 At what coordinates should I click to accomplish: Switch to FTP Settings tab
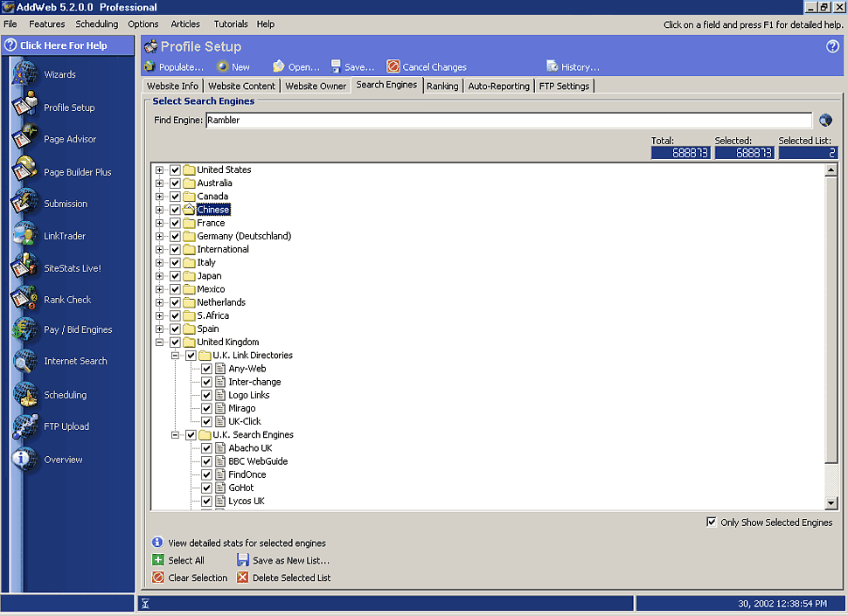point(564,86)
